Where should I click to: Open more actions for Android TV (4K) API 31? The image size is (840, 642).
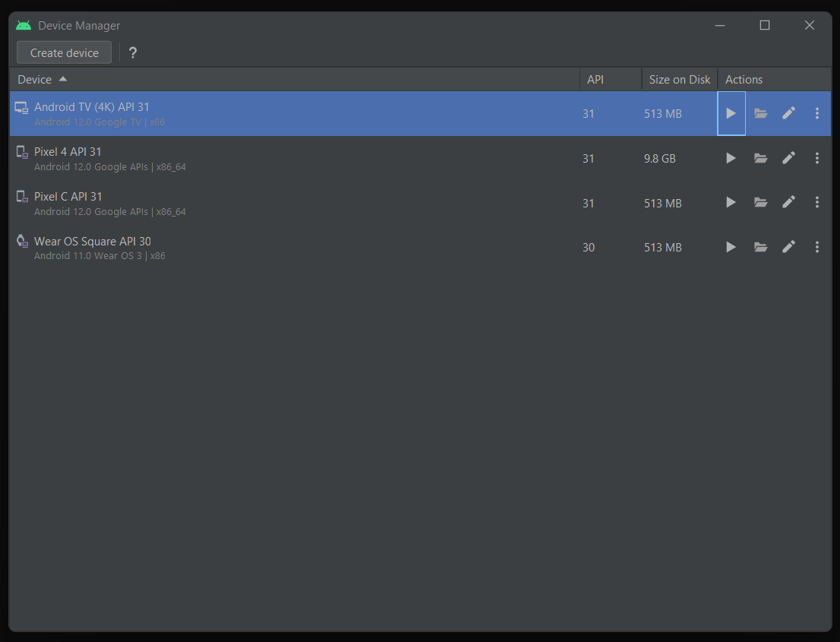pyautogui.click(x=817, y=113)
